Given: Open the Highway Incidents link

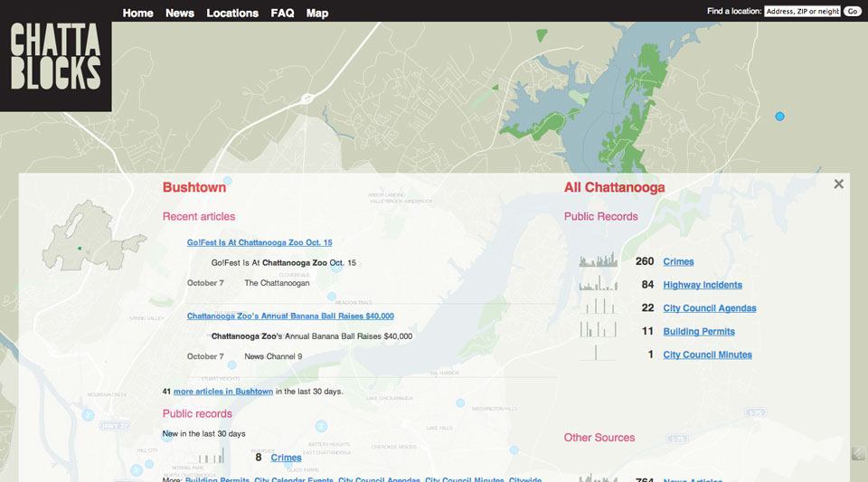Looking at the screenshot, I should 703,285.
